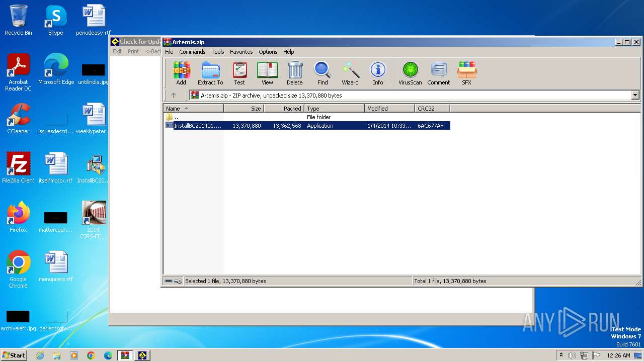Sort by Size column header

tap(244, 109)
